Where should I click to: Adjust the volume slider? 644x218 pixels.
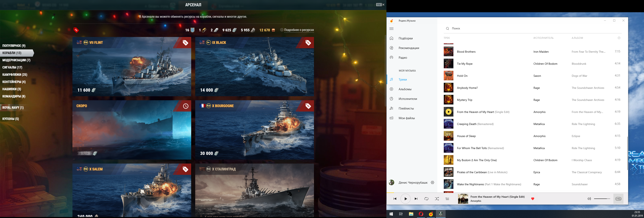(602, 199)
